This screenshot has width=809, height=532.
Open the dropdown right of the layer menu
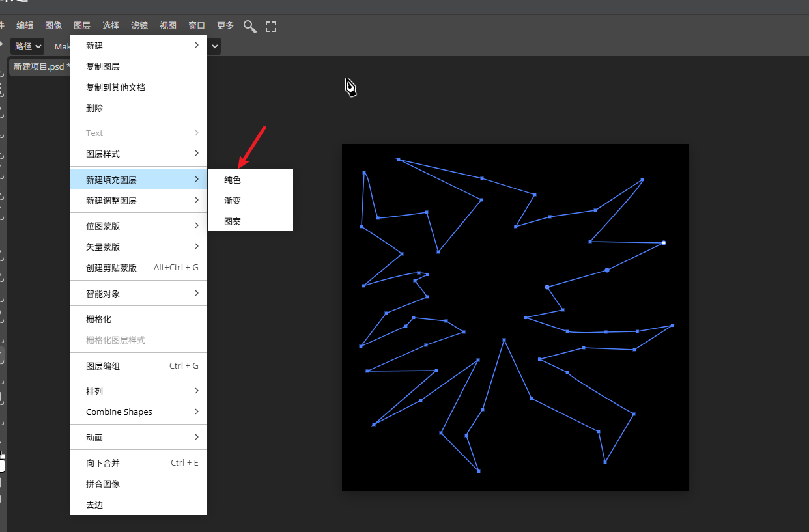pyautogui.click(x=214, y=46)
